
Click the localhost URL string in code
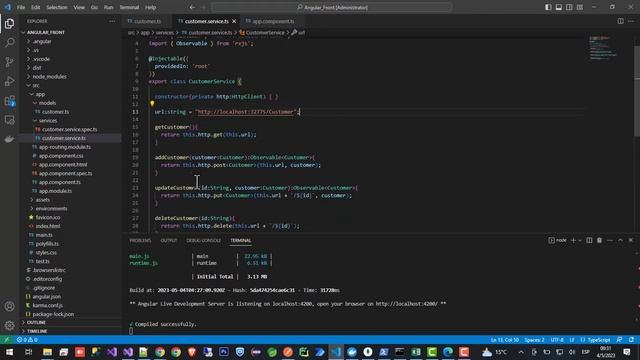click(247, 112)
